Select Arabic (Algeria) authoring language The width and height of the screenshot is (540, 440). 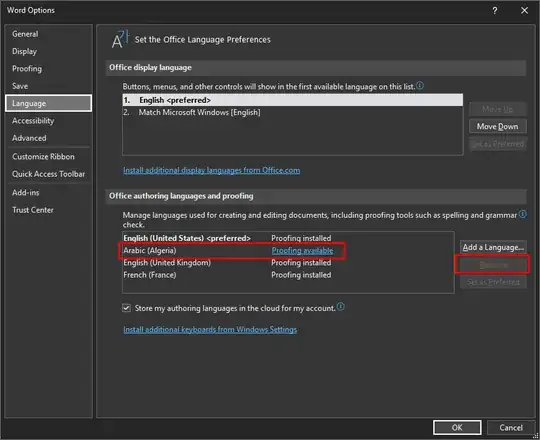[x=288, y=250]
